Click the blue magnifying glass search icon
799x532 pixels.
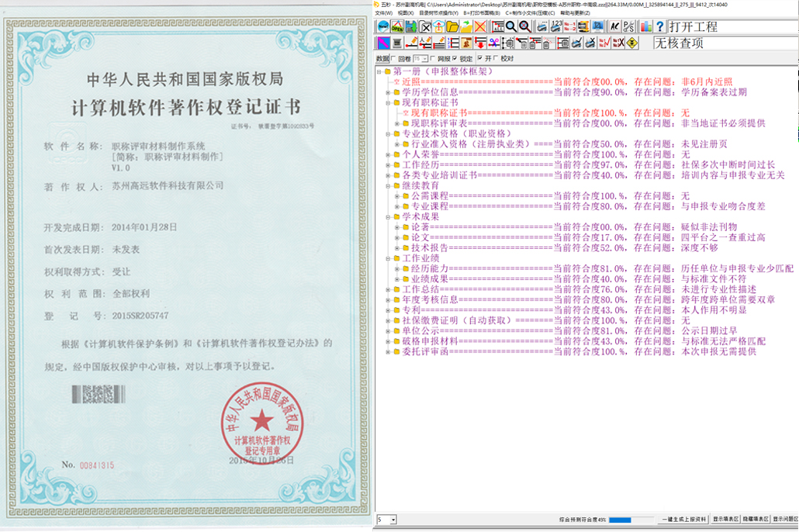coord(511,26)
